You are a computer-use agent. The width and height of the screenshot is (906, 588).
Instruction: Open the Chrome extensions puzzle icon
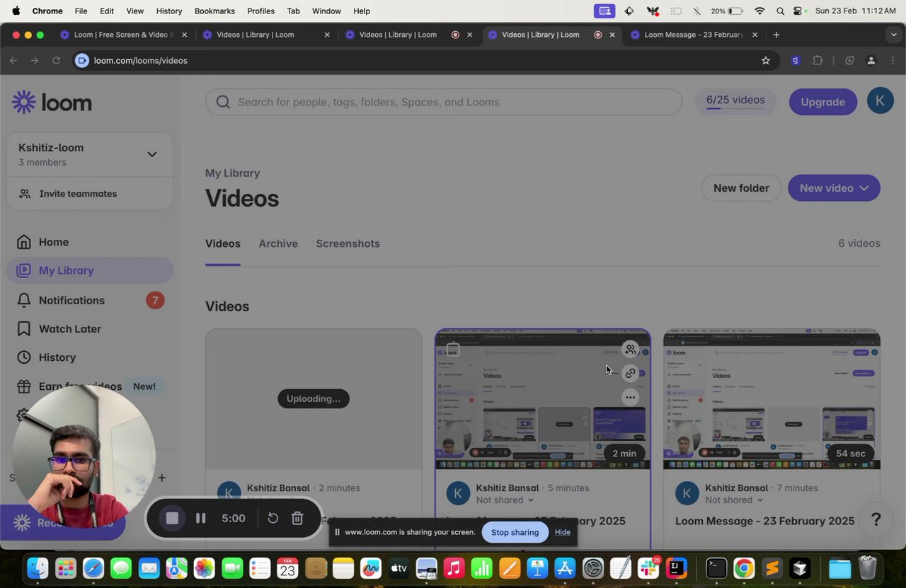(818, 61)
